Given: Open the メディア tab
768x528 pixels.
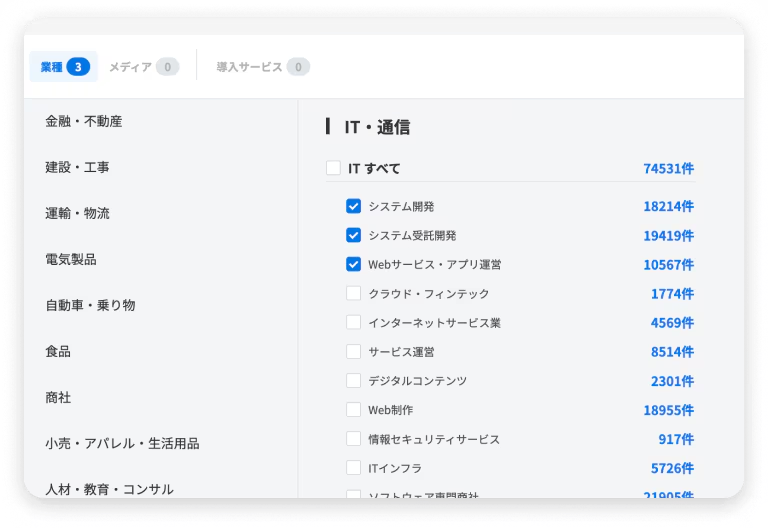Looking at the screenshot, I should coord(143,67).
